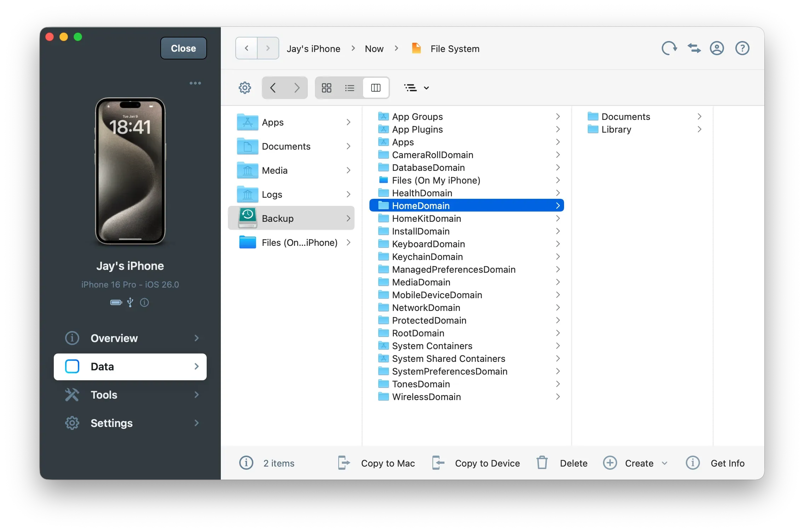Refresh the file system view

point(668,48)
